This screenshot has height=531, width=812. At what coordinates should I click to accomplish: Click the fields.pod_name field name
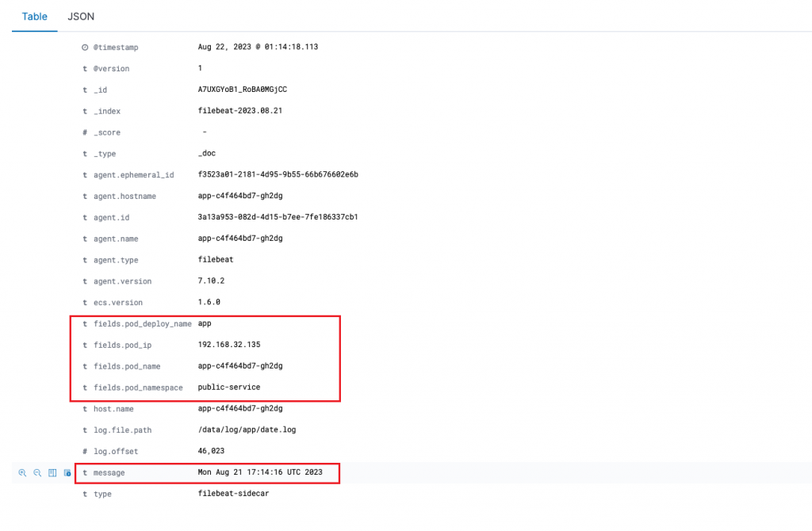(x=127, y=366)
